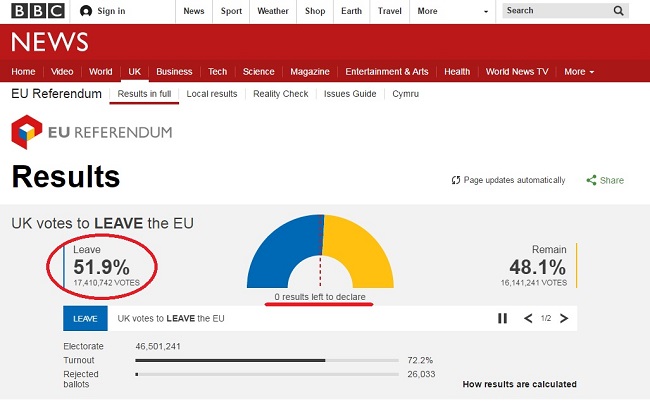Click the Sign in profile icon

[x=86, y=11]
